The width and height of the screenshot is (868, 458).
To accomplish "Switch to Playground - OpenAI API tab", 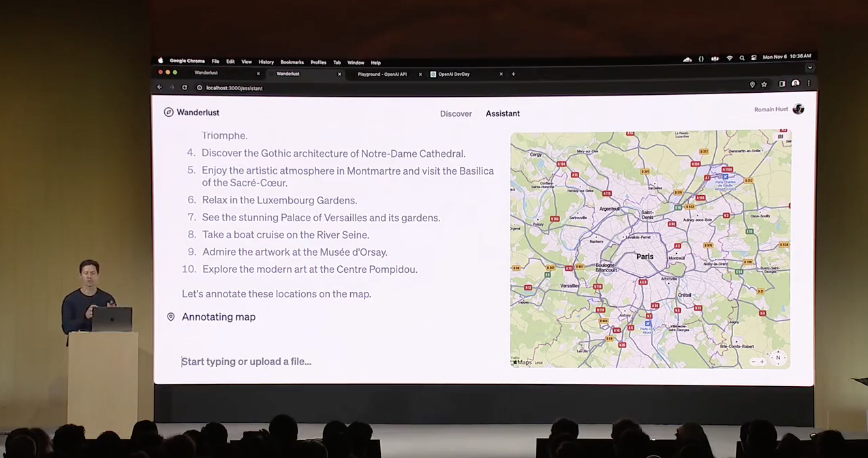I will tap(382, 74).
